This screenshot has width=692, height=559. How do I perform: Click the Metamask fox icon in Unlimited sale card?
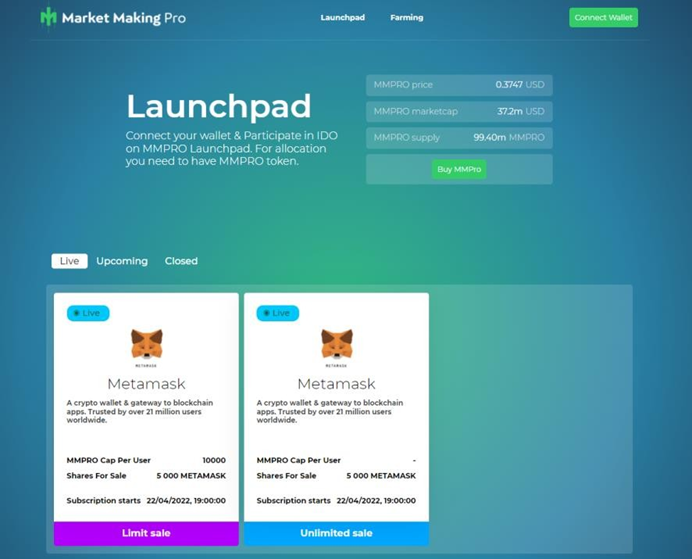tap(337, 345)
